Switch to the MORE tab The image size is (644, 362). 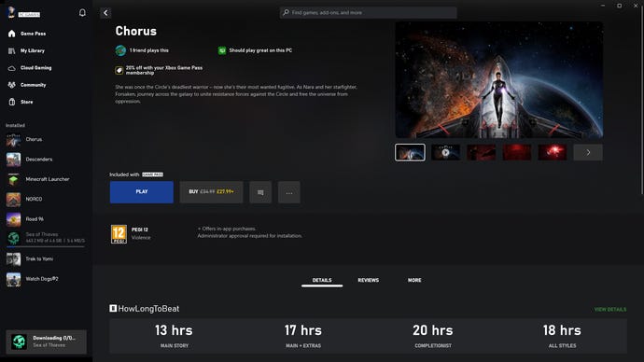(x=414, y=280)
